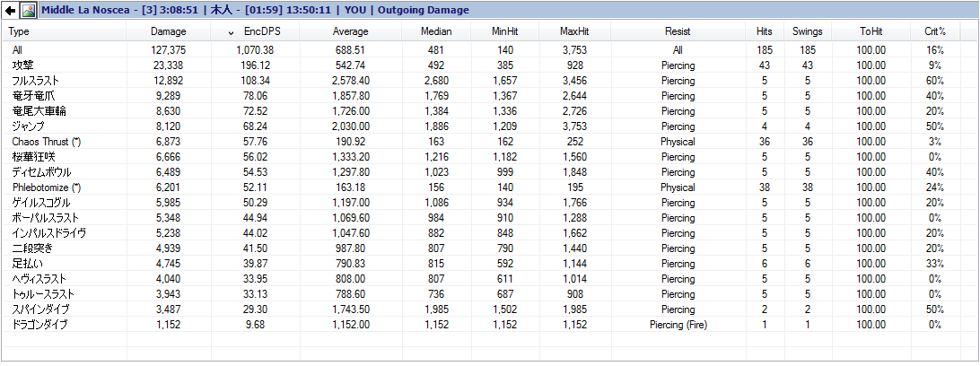Select the Chaos Thrust (*) row

click(x=481, y=142)
